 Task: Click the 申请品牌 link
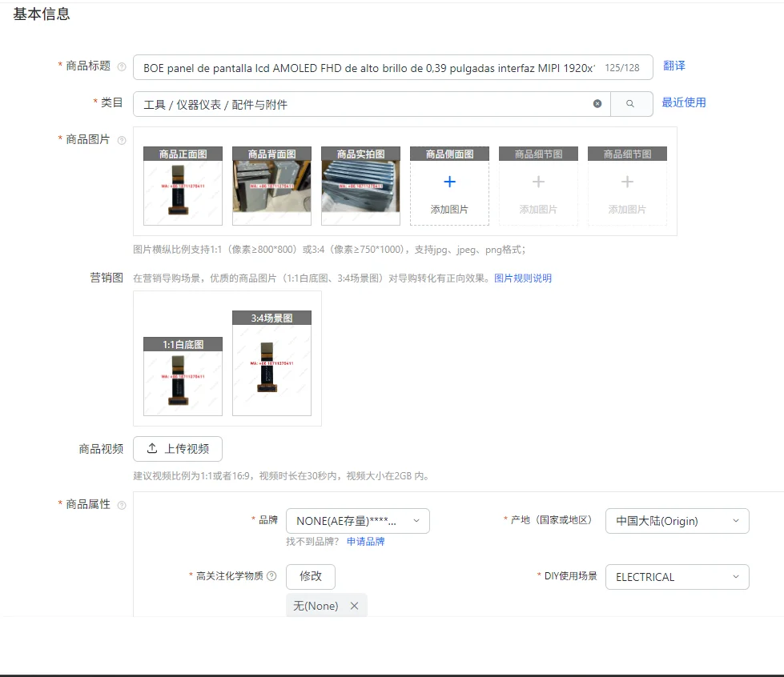coord(365,542)
